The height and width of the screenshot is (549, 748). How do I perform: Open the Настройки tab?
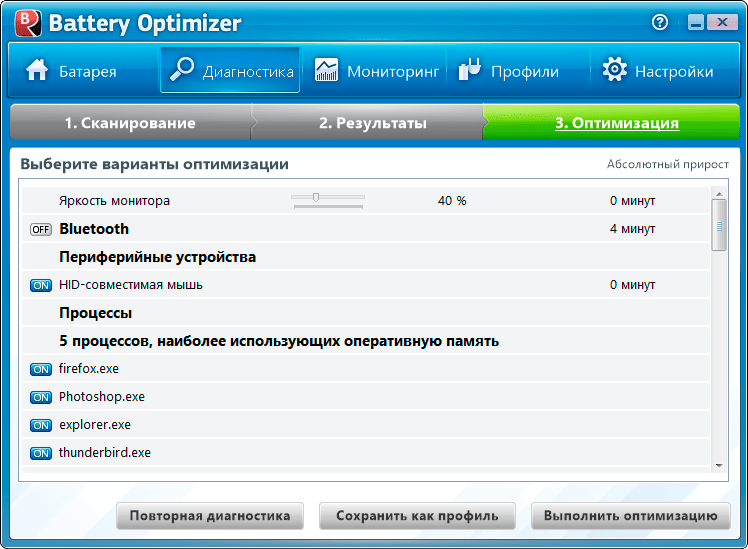click(x=664, y=71)
